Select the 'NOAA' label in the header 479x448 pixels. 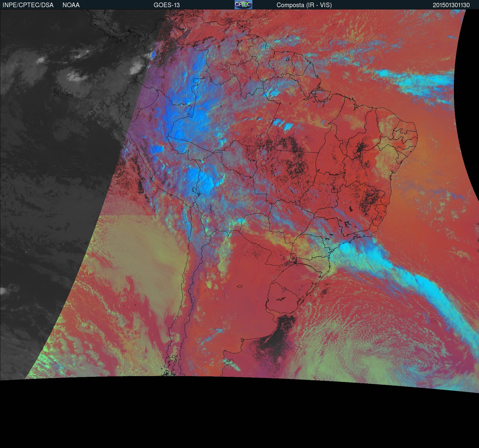point(71,5)
